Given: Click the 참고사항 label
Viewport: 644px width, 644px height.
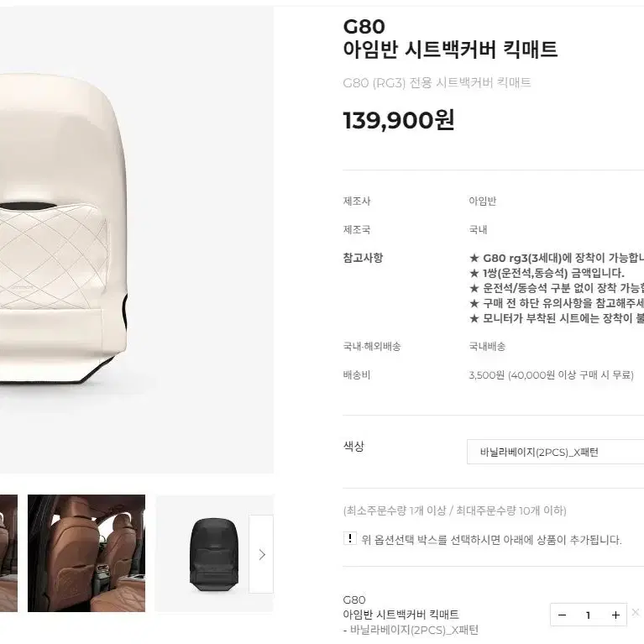Looking at the screenshot, I should (363, 258).
